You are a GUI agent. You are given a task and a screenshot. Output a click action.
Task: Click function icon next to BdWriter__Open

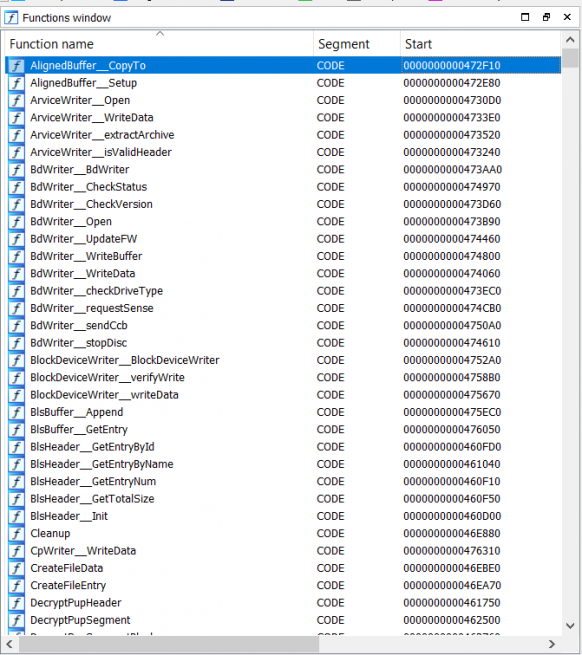(16, 222)
